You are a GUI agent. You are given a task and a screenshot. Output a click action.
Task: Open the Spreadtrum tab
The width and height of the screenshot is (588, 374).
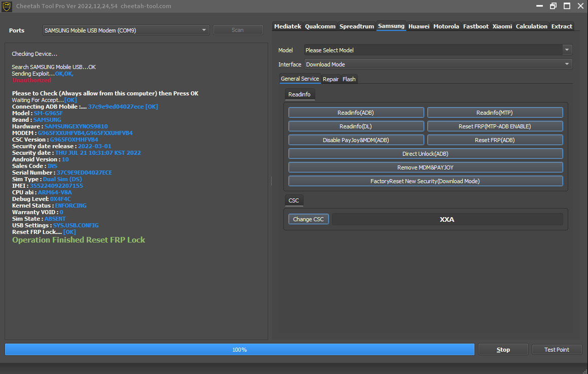tap(357, 26)
